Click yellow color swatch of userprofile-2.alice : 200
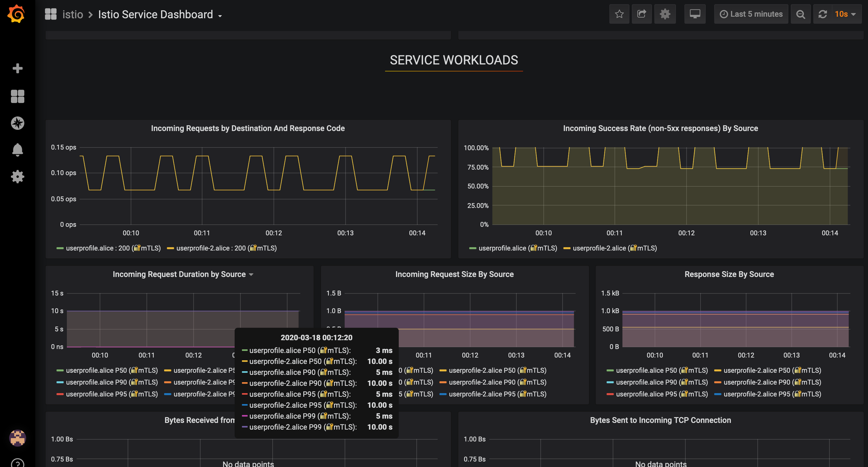 170,248
